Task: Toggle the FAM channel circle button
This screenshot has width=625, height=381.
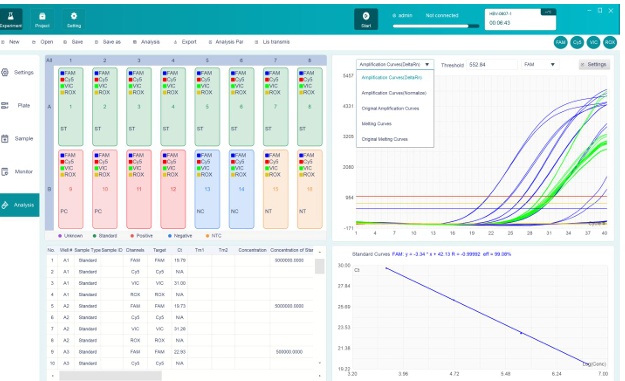Action: (x=560, y=42)
